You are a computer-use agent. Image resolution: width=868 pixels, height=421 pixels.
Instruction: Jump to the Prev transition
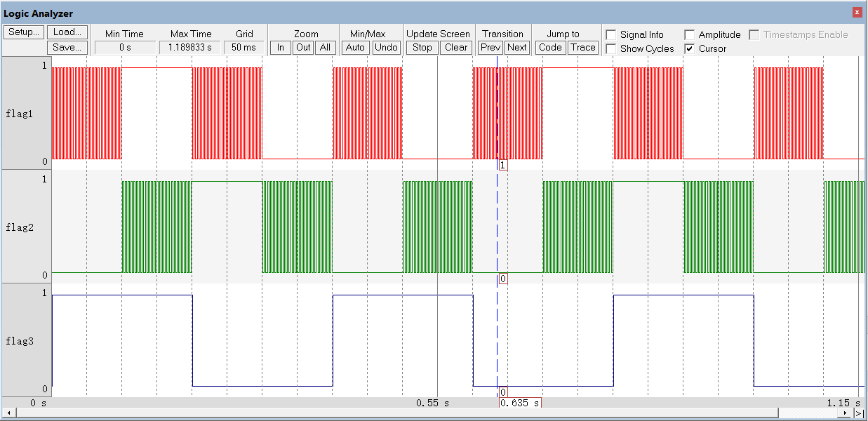tap(490, 48)
